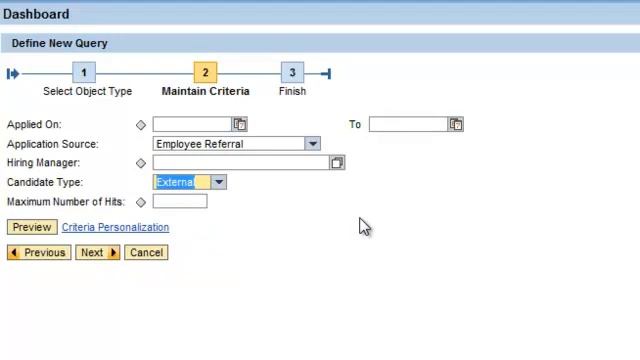
Task: Click the roadmap end marker icon
Action: 326,74
